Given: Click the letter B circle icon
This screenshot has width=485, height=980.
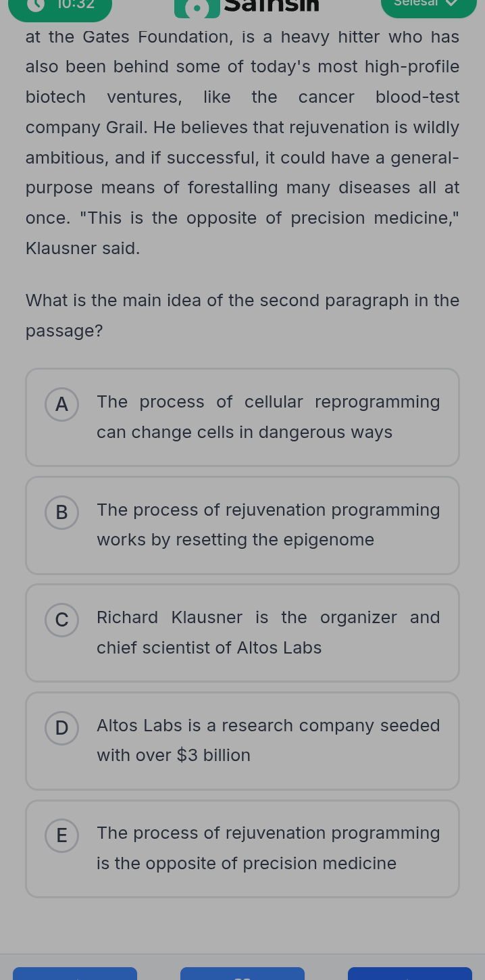Looking at the screenshot, I should coord(61,512).
